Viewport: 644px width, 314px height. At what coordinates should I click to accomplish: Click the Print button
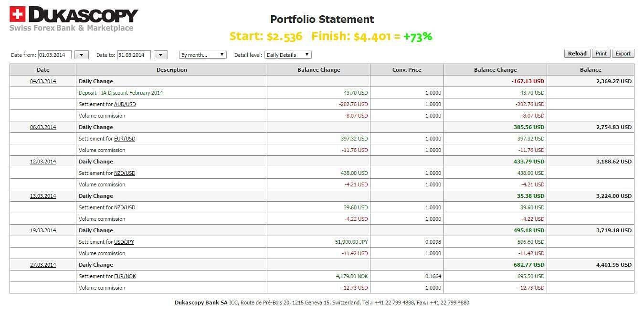coord(601,54)
